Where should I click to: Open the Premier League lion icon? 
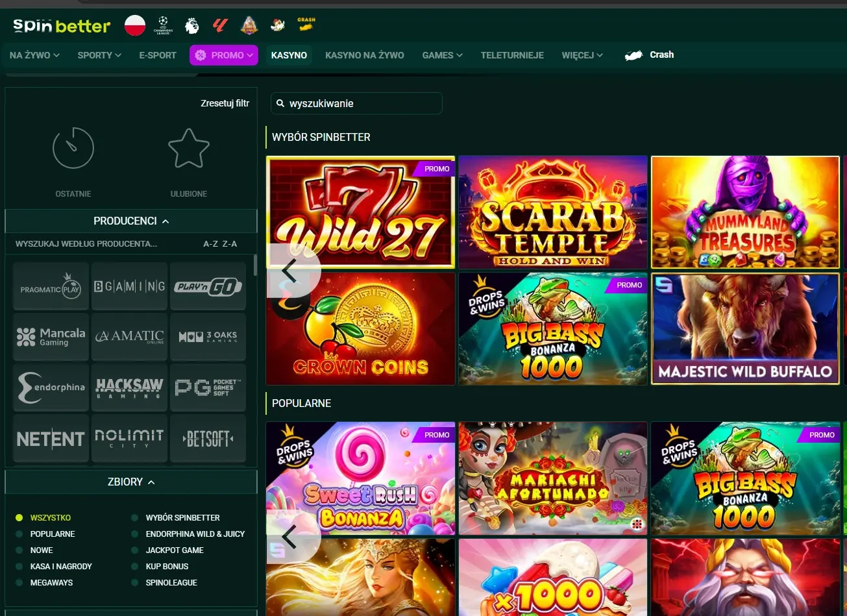tap(191, 25)
